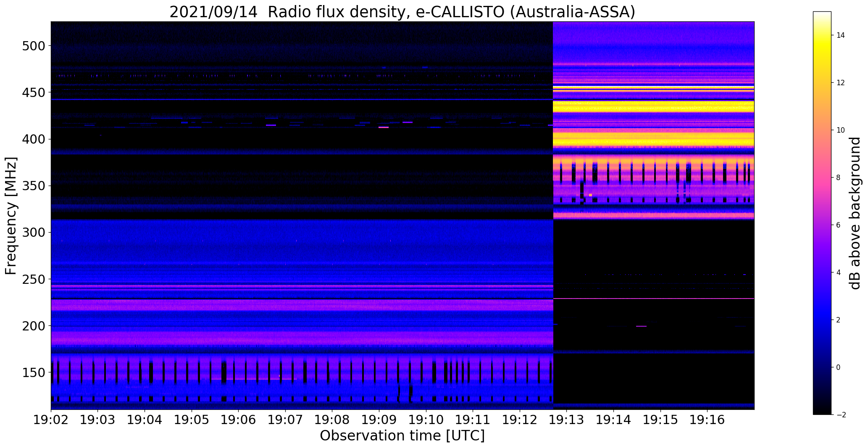Click the 19:02 time tick label
The width and height of the screenshot is (868, 448).
click(51, 419)
